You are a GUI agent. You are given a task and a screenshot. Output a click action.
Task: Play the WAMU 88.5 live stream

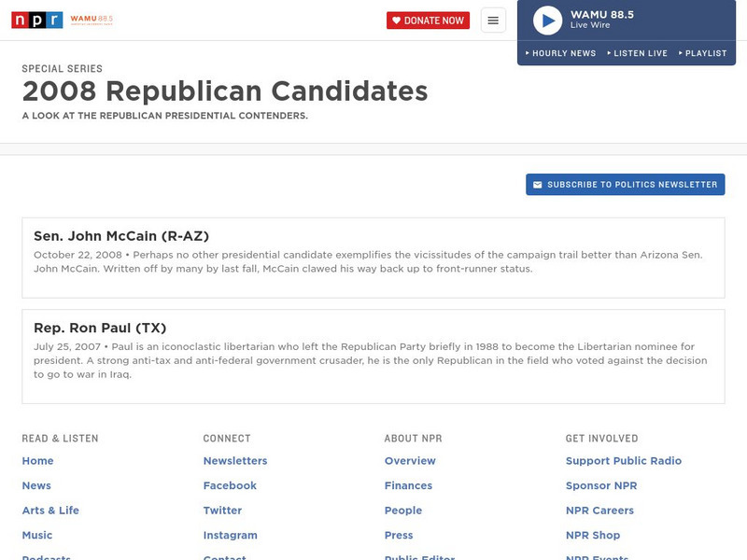pyautogui.click(x=547, y=21)
